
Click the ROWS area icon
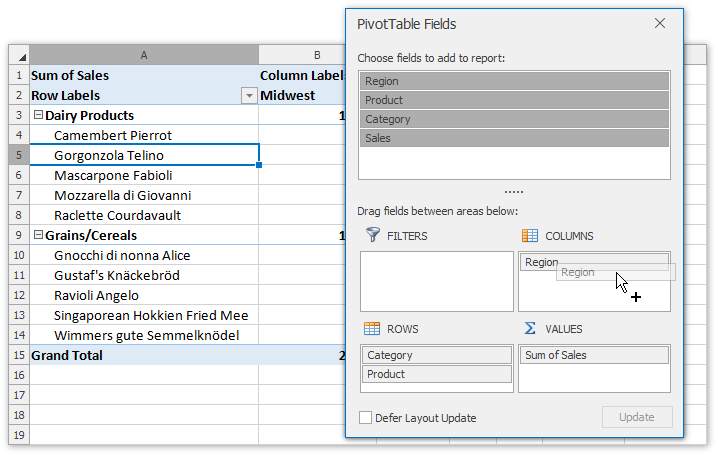373,329
